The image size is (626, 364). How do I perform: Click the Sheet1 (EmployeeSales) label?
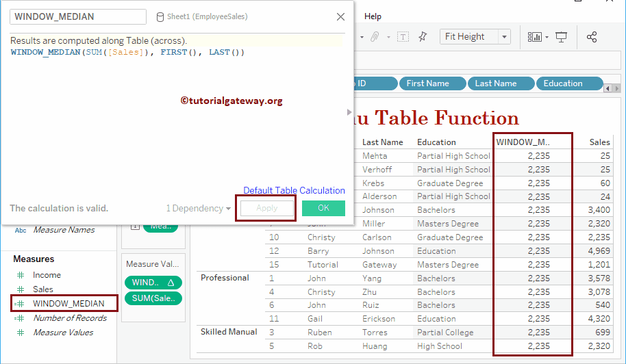(x=208, y=16)
